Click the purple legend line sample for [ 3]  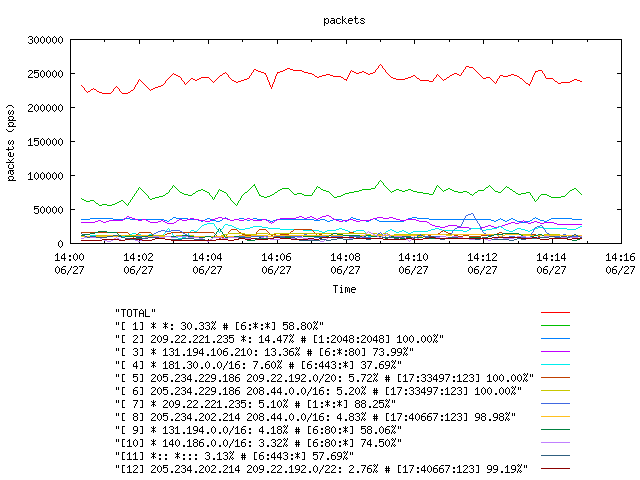click(x=555, y=351)
